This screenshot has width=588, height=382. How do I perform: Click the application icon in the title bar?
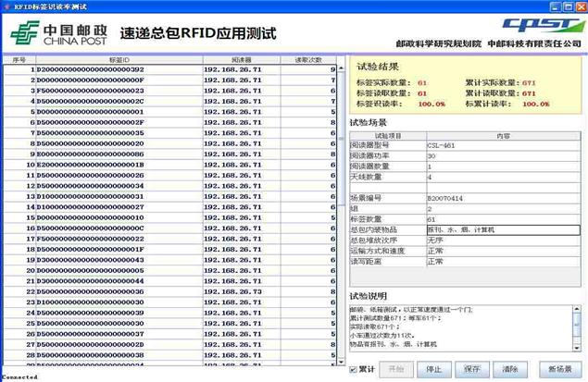click(6, 6)
